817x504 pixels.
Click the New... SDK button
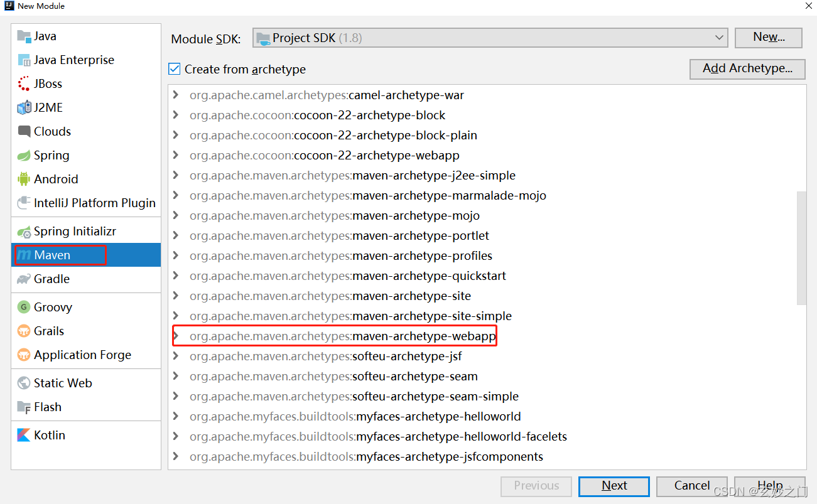[x=769, y=37]
